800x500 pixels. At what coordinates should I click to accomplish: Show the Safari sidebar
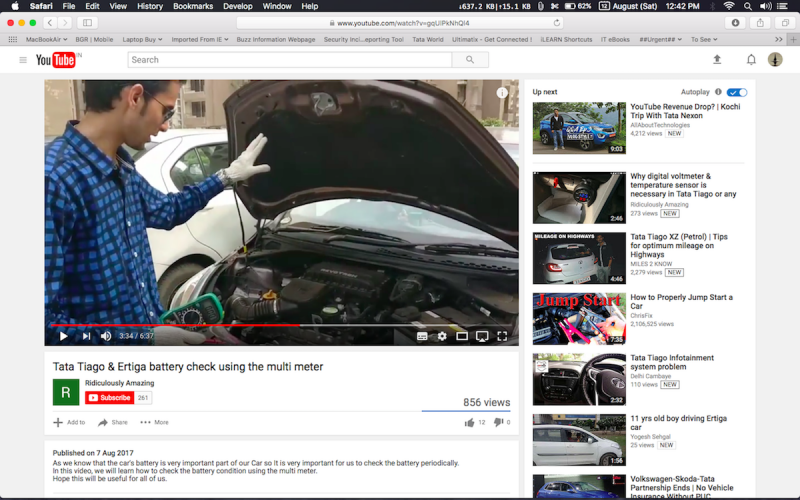(x=87, y=22)
